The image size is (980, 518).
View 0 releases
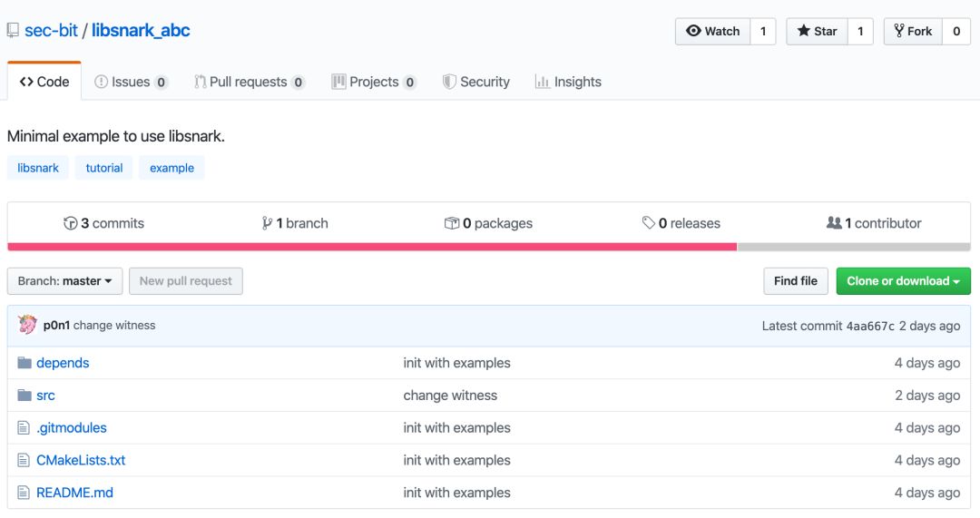click(x=681, y=223)
